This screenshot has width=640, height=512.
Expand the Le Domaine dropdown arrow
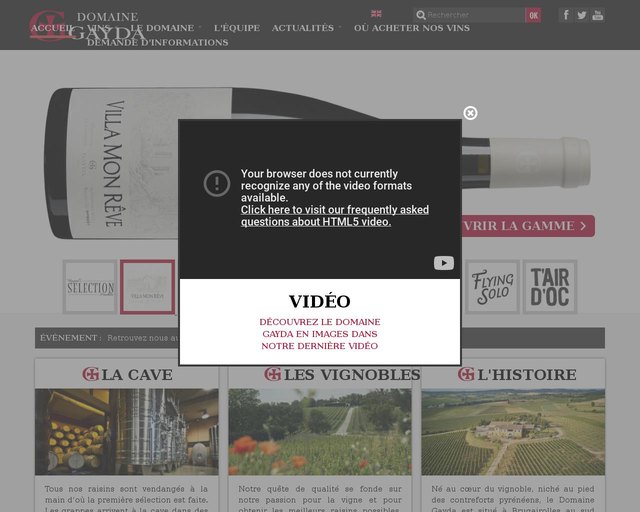[200, 27]
